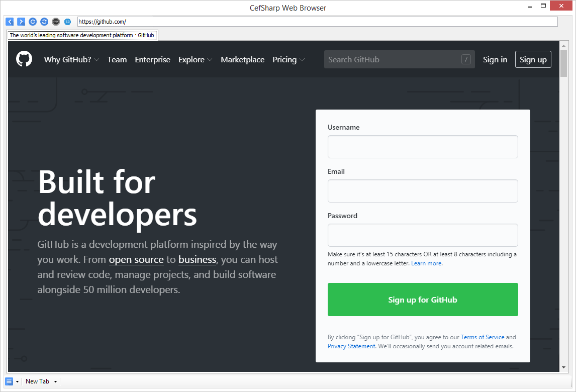
Task: Focus the Email input field
Action: tap(423, 191)
